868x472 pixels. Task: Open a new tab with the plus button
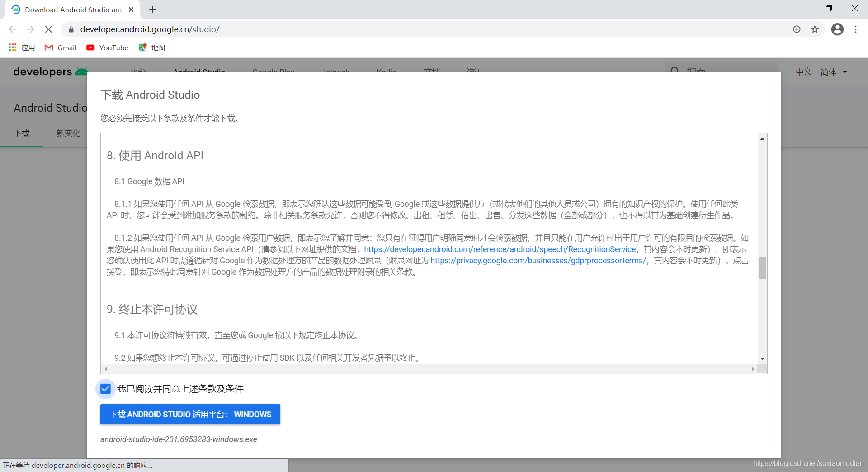click(x=152, y=10)
